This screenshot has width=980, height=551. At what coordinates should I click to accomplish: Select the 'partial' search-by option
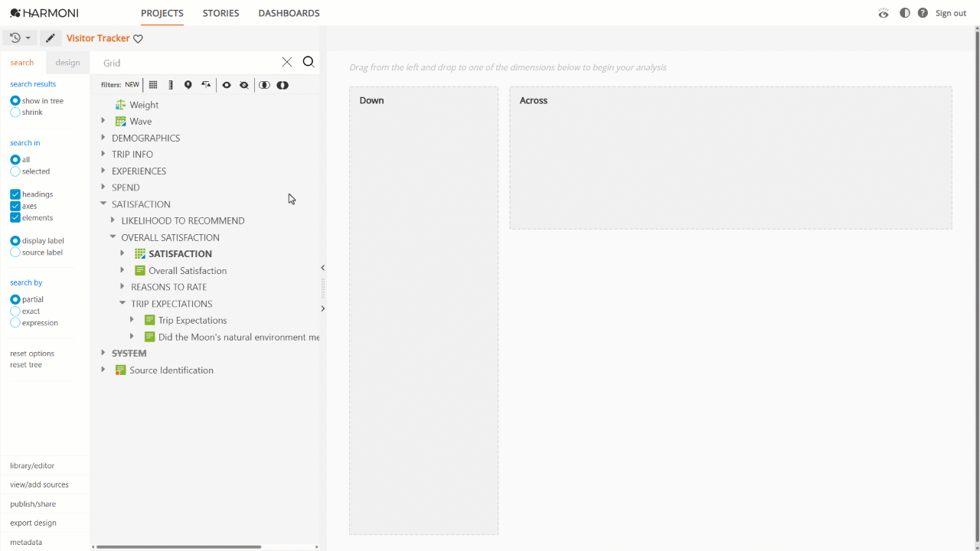pos(15,299)
